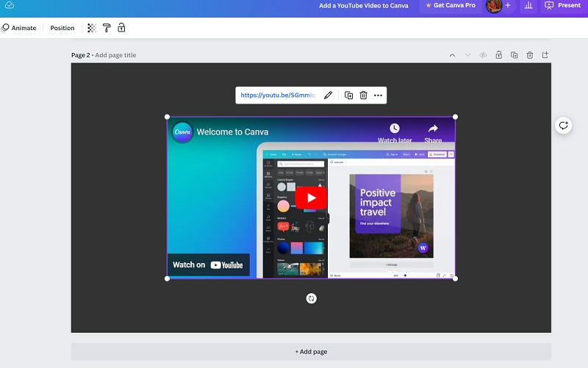Click the pencil edit link icon
Viewport: 588px width, 368px height.
tap(328, 95)
